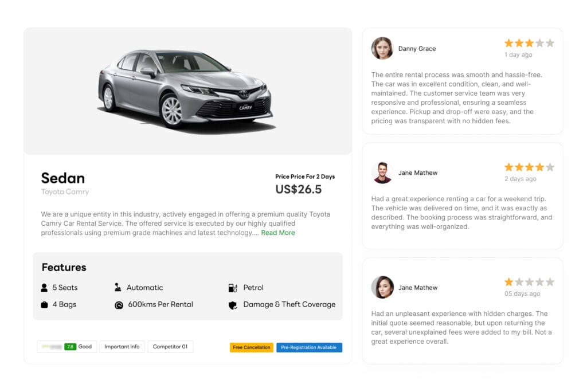Click the bags luggage icon
The width and height of the screenshot is (587, 392).
coord(45,304)
